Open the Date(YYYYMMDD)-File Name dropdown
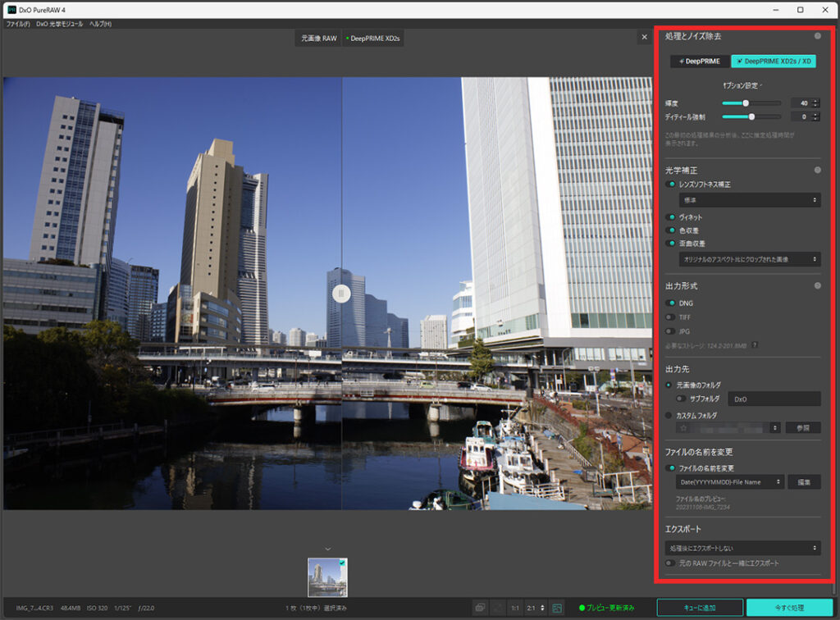The height and width of the screenshot is (620, 840). [x=729, y=481]
